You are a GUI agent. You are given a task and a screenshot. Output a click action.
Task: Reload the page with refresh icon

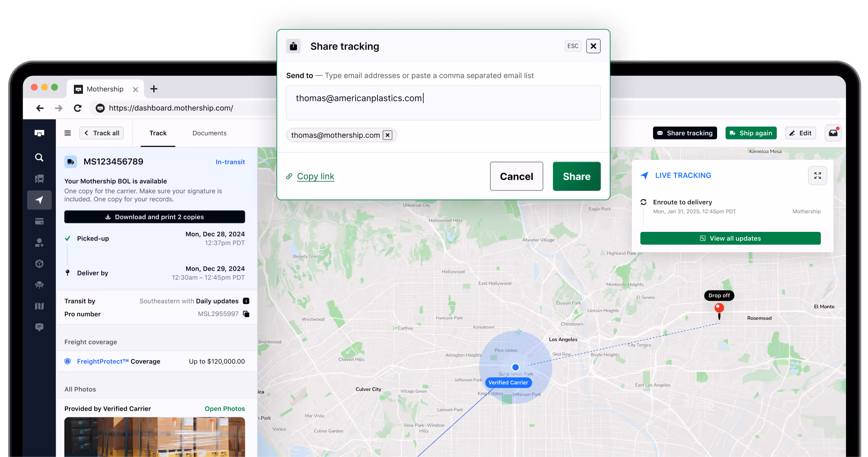pos(78,108)
